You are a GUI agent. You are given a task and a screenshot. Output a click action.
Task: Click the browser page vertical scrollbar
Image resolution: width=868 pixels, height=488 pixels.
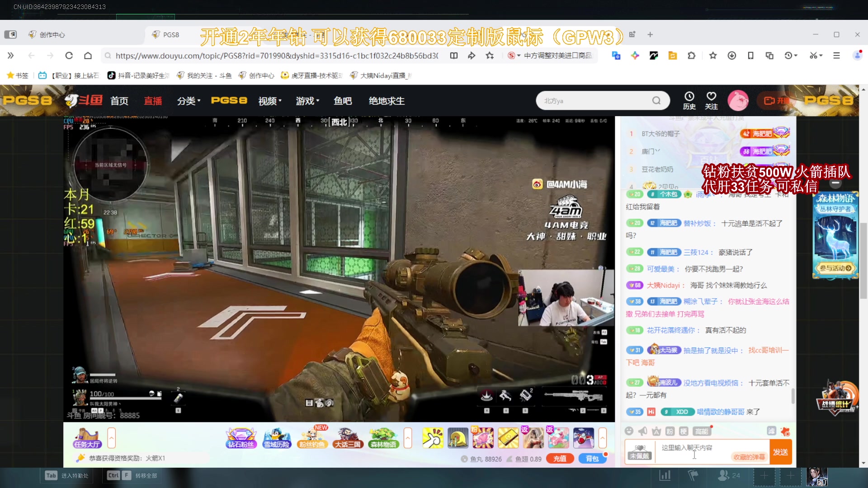[863, 260]
